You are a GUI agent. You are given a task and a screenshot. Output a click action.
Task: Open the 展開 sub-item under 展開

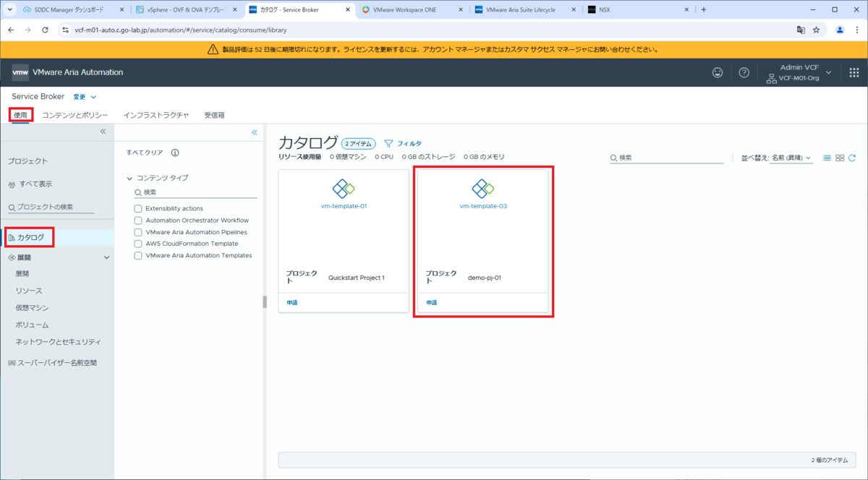click(22, 274)
